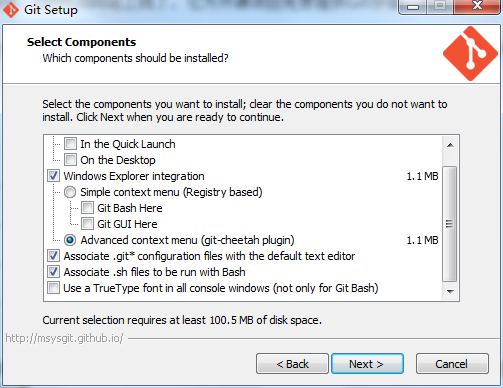503x388 pixels.
Task: Tick the Git Bash Here checkbox
Action: tap(87, 208)
